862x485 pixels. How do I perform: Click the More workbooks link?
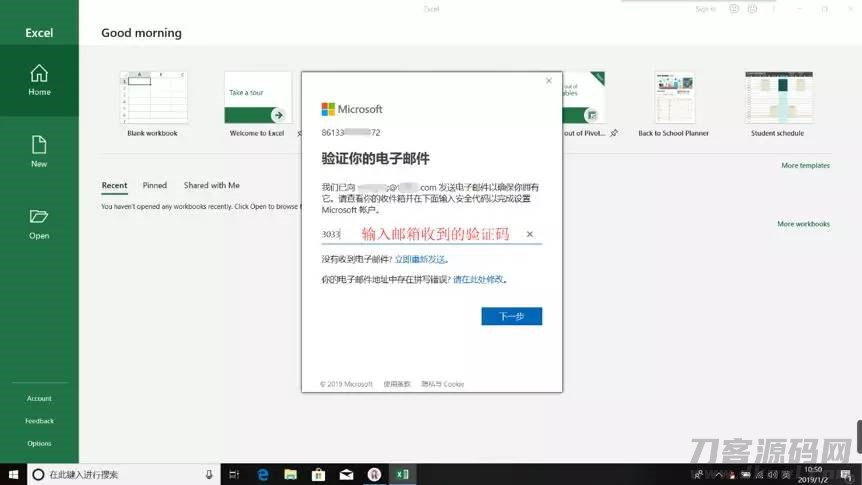(x=803, y=224)
